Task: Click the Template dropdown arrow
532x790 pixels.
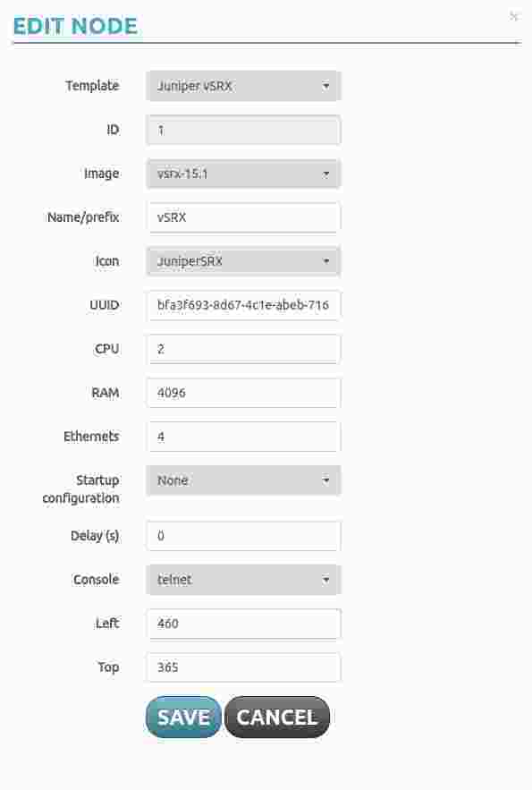Action: click(325, 86)
